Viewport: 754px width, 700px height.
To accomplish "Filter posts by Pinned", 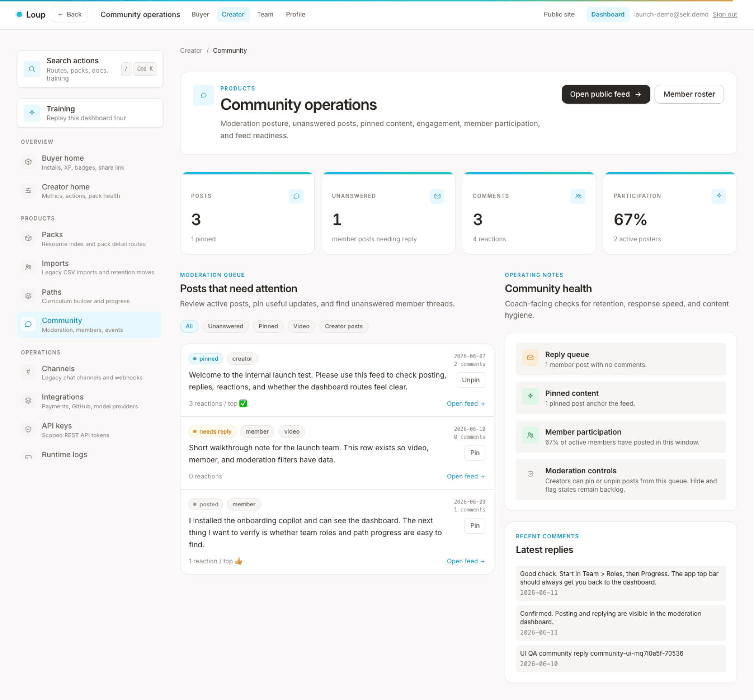I will point(268,326).
